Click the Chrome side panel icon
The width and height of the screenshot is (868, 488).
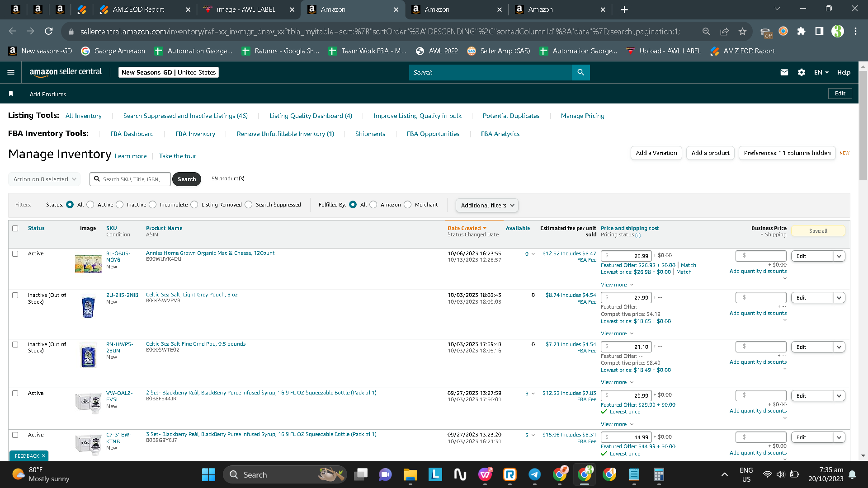coord(819,31)
